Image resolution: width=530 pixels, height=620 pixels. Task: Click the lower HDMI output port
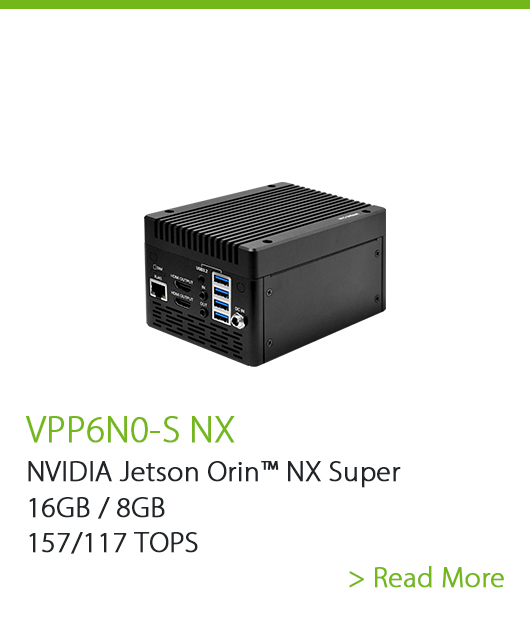click(182, 303)
